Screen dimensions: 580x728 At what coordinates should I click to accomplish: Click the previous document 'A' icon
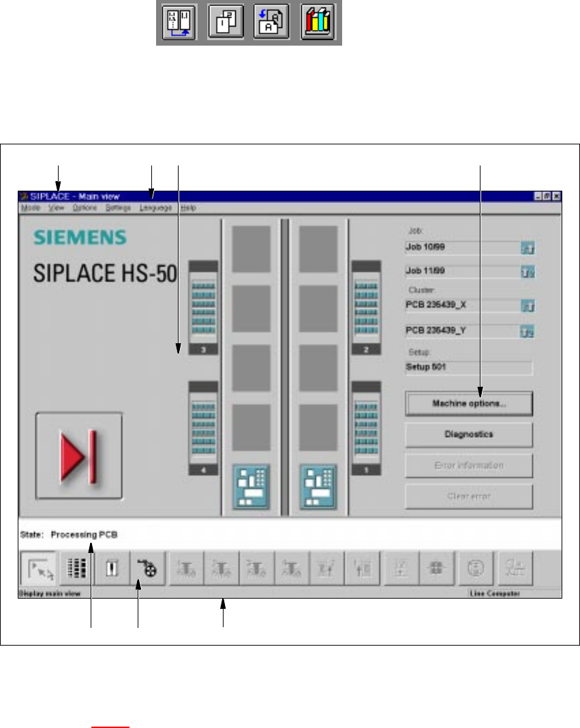pos(271,22)
